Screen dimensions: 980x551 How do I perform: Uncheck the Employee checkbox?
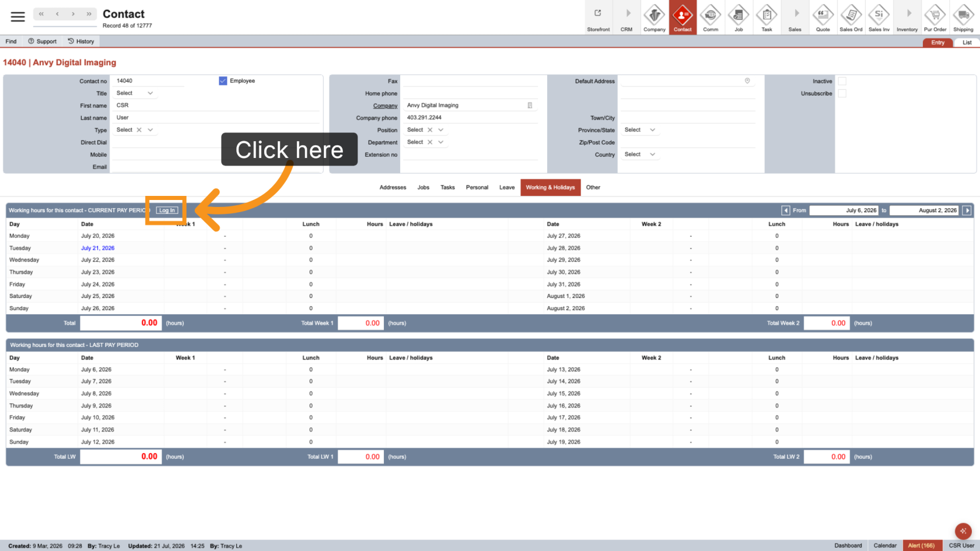223,81
